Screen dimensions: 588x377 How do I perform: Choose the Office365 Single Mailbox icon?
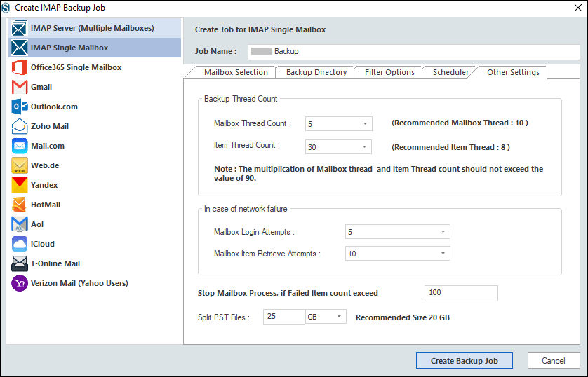[x=19, y=67]
